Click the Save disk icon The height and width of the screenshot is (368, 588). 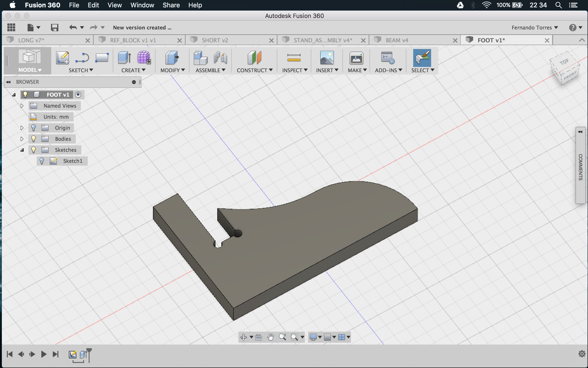(x=54, y=28)
